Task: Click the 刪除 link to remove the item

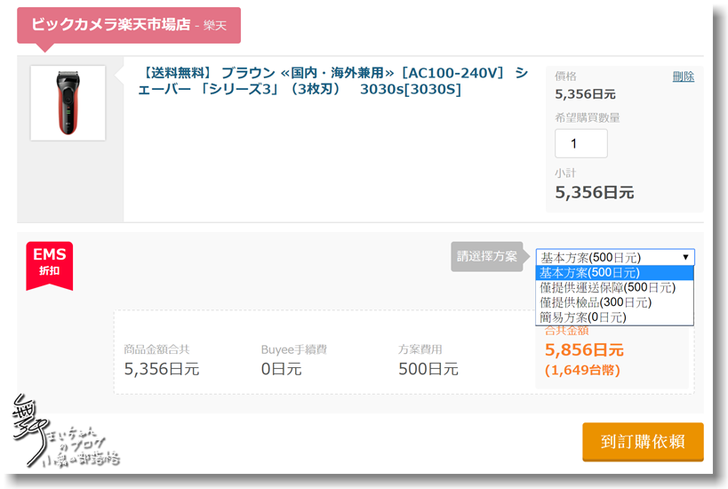Action: coord(682,76)
